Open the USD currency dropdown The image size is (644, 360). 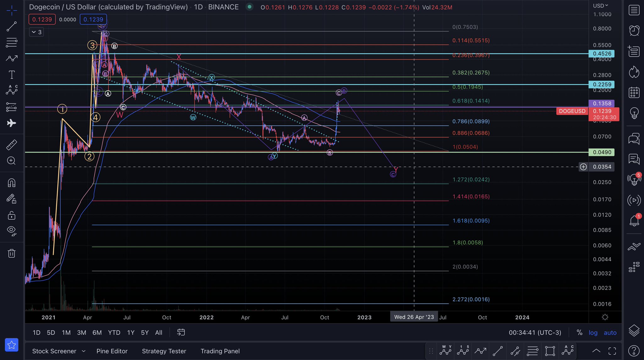pyautogui.click(x=600, y=6)
